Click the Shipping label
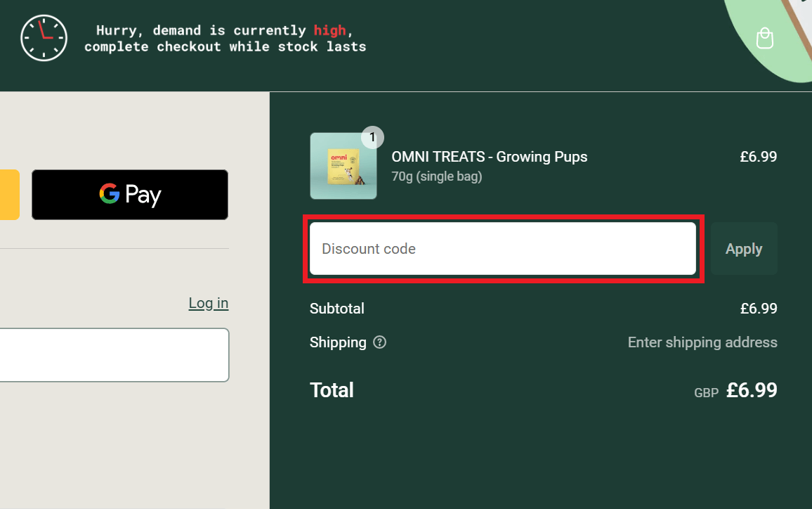Image resolution: width=812 pixels, height=509 pixels. tap(338, 342)
